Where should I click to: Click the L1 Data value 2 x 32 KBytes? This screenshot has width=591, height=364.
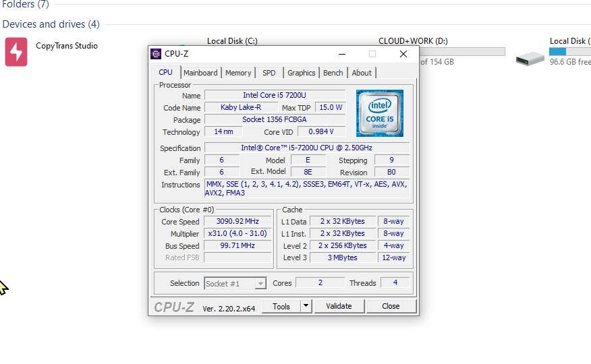(x=342, y=221)
